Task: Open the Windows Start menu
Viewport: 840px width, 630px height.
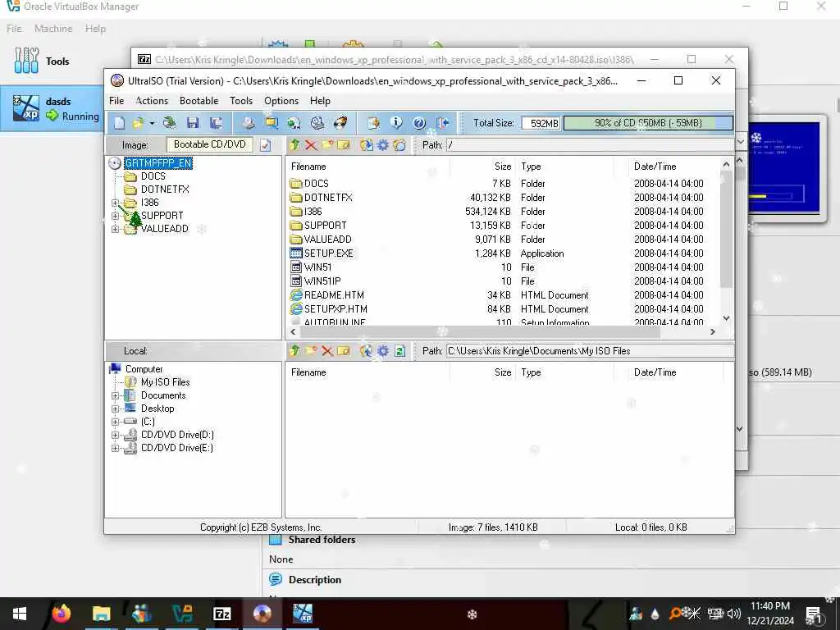Action: (x=20, y=614)
